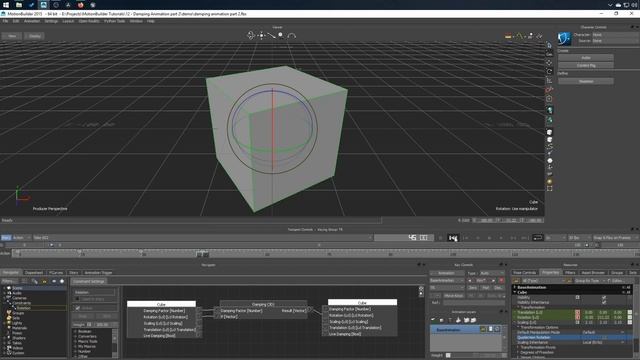Click the red Delete key icon
This screenshot has height=360, width=640.
pos(502,280)
